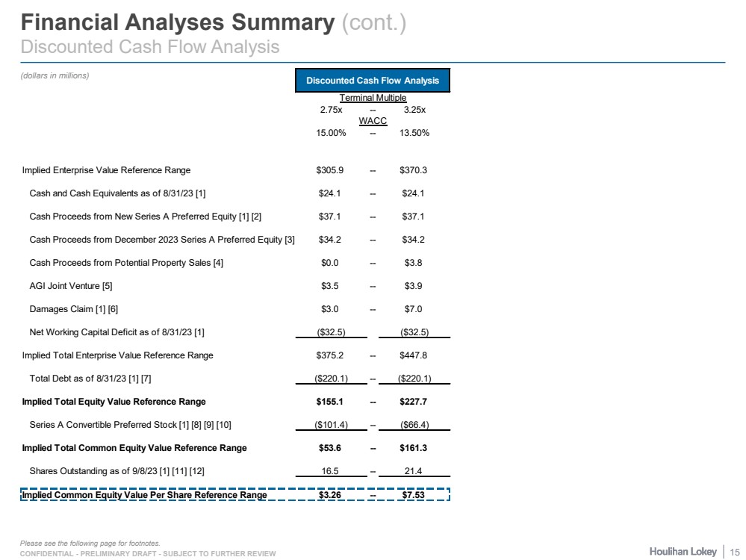This screenshot has height=560, width=746.
Task: Click the Total Debt as of 8/31/23 label
Action: point(90,379)
